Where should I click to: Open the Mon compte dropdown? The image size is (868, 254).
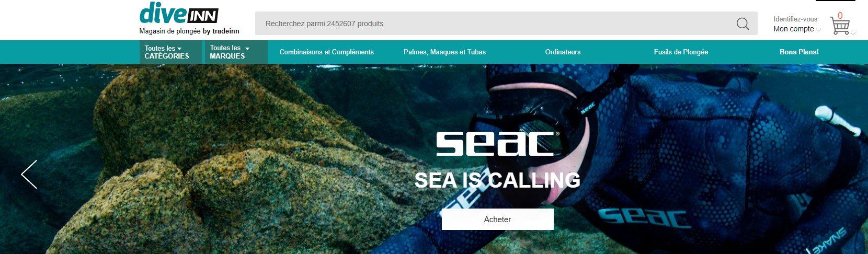coord(797,29)
